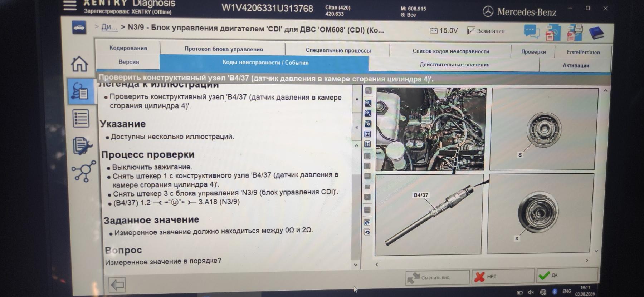644x297 pixels.
Task: Click the image panel scroll-left arrow
Action: [377, 264]
